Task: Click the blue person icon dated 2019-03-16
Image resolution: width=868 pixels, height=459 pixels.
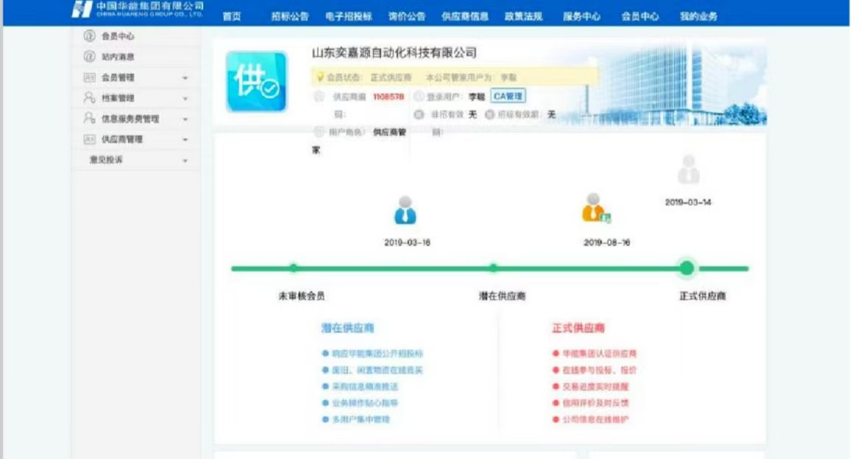Action: [405, 210]
